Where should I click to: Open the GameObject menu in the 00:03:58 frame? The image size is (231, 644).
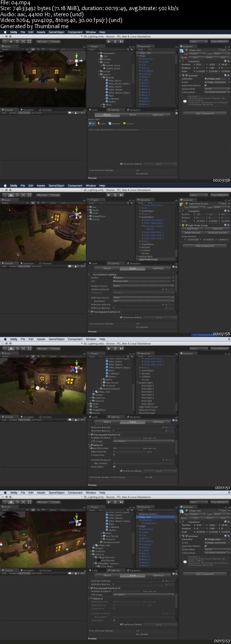[x=56, y=32]
